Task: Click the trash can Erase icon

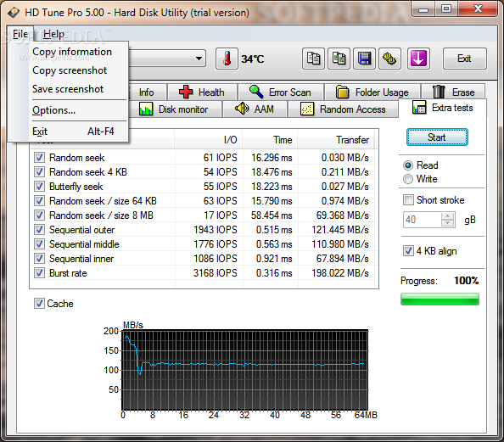Action: (x=439, y=92)
